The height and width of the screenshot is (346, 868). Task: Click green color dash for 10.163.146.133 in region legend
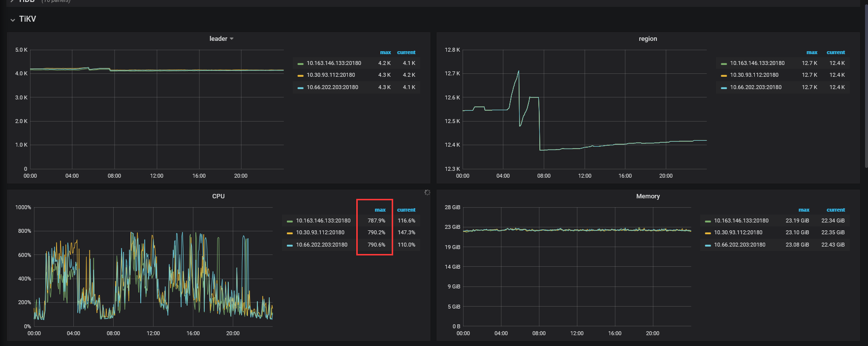coord(723,63)
